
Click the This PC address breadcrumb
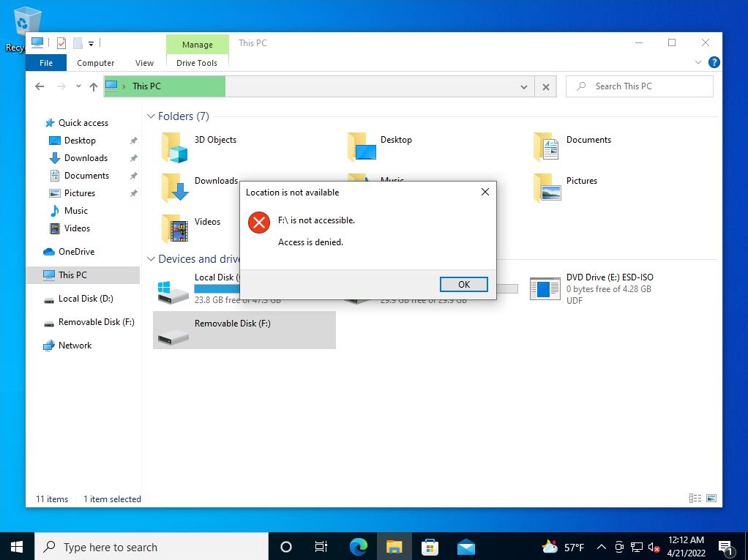[146, 86]
